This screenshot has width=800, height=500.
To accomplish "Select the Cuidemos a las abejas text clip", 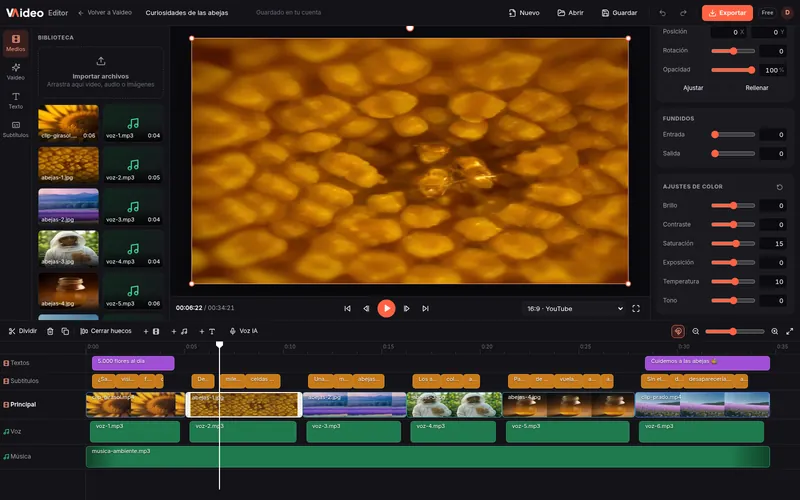I will [707, 363].
